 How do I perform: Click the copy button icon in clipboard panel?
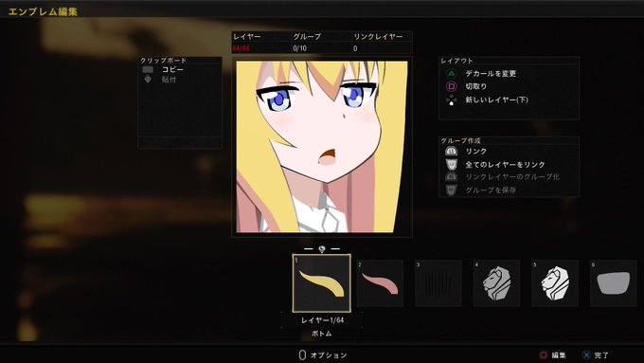click(x=148, y=69)
